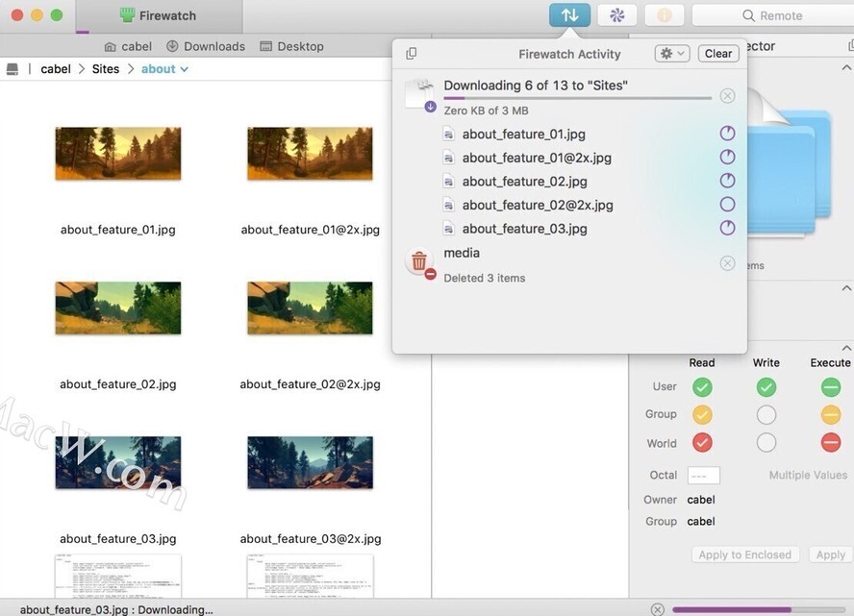Screen dimensions: 854x616
Task: Click the status bar transfer progress bar
Action: click(759, 609)
